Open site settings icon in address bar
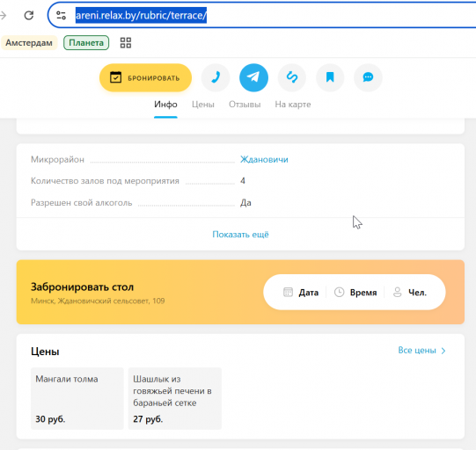Screen dimensions: 476x450 pos(61,15)
